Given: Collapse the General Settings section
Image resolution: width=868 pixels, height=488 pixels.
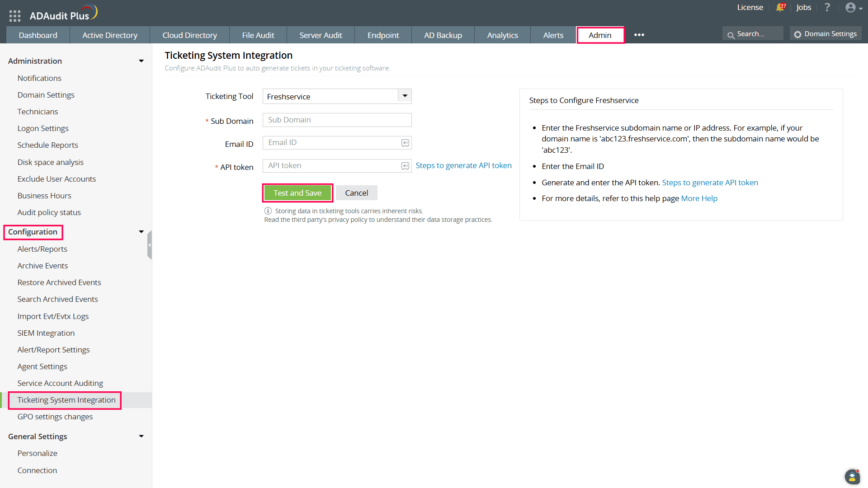Looking at the screenshot, I should click(141, 436).
